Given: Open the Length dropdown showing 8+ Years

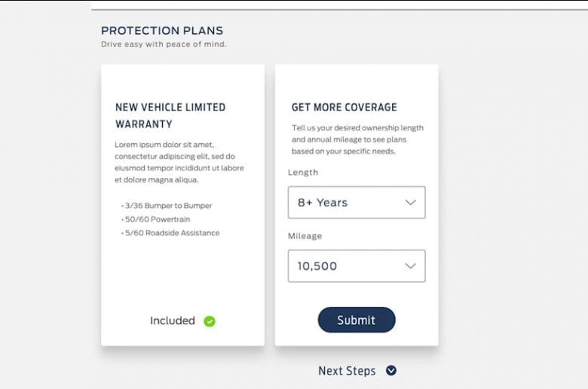Looking at the screenshot, I should click(357, 202).
